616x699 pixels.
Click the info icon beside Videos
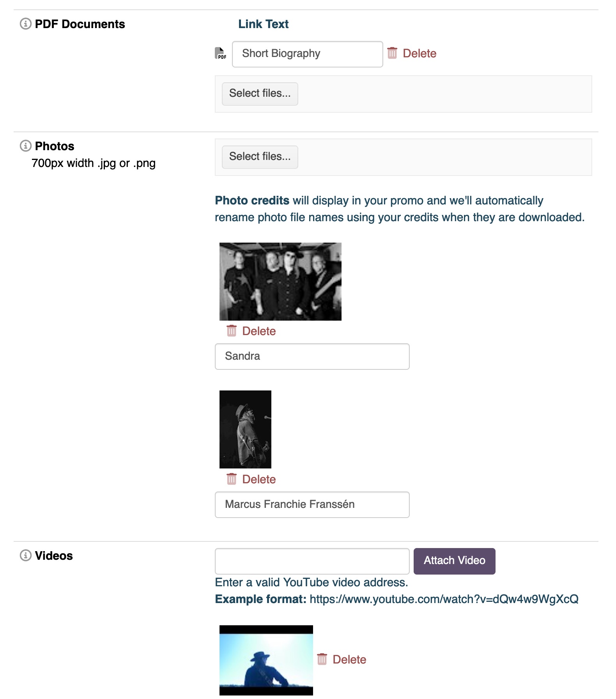tap(25, 555)
